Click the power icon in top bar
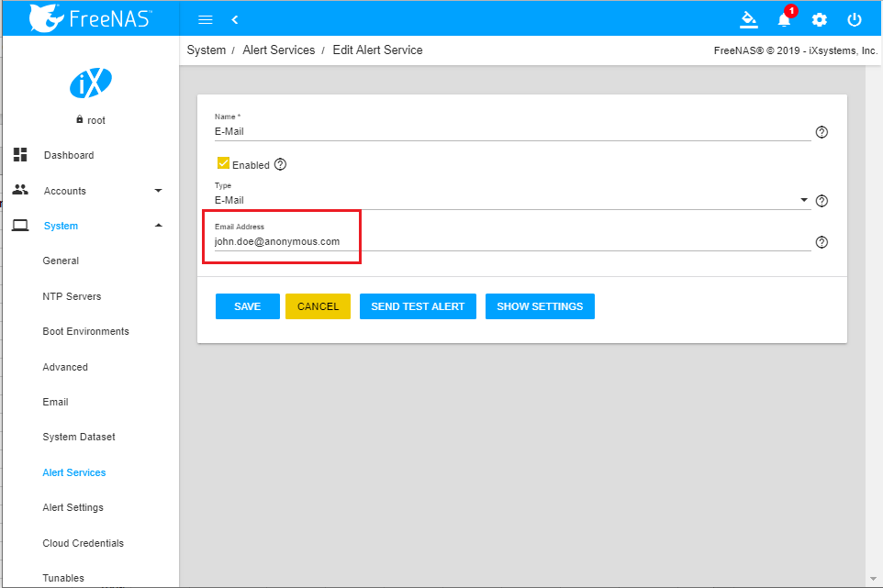This screenshot has width=883, height=588. (854, 19)
